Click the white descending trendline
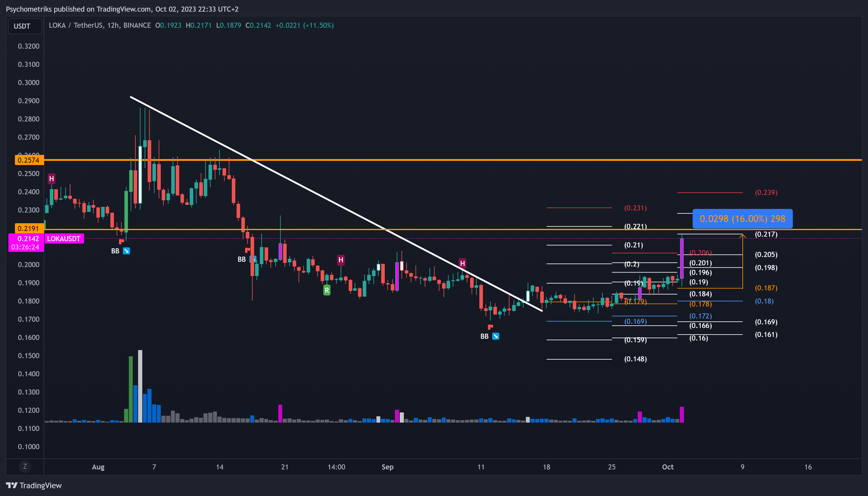This screenshot has width=868, height=496. click(x=336, y=204)
